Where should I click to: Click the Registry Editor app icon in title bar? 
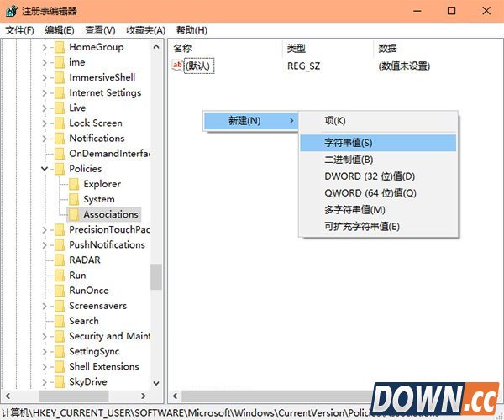click(x=11, y=11)
